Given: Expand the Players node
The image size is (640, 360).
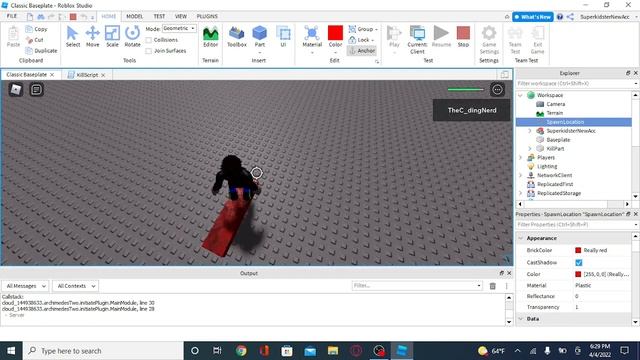Looking at the screenshot, I should pos(520,158).
